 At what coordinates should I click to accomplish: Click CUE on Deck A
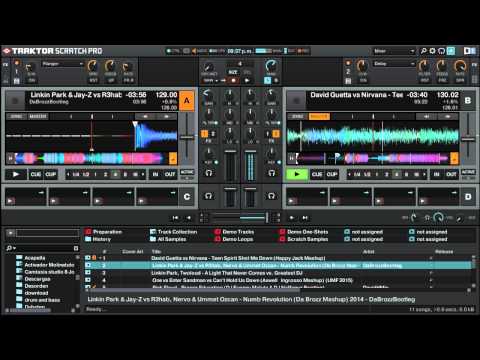pyautogui.click(x=36, y=174)
